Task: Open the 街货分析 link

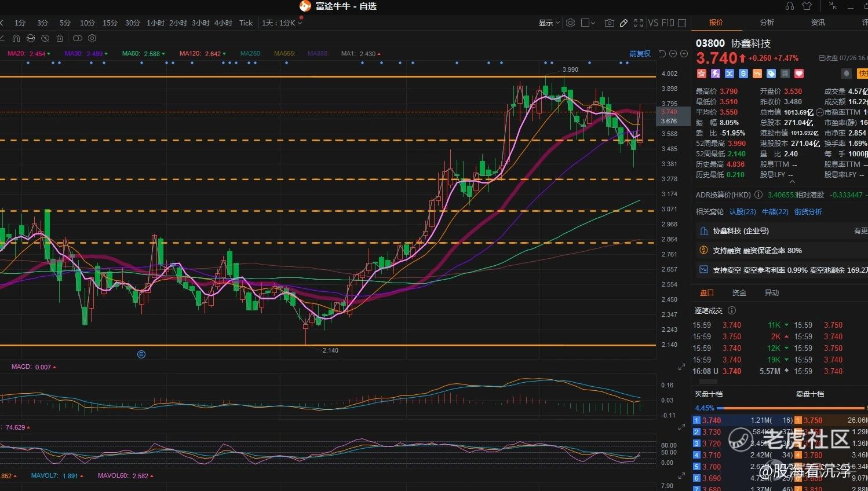Action: [808, 212]
